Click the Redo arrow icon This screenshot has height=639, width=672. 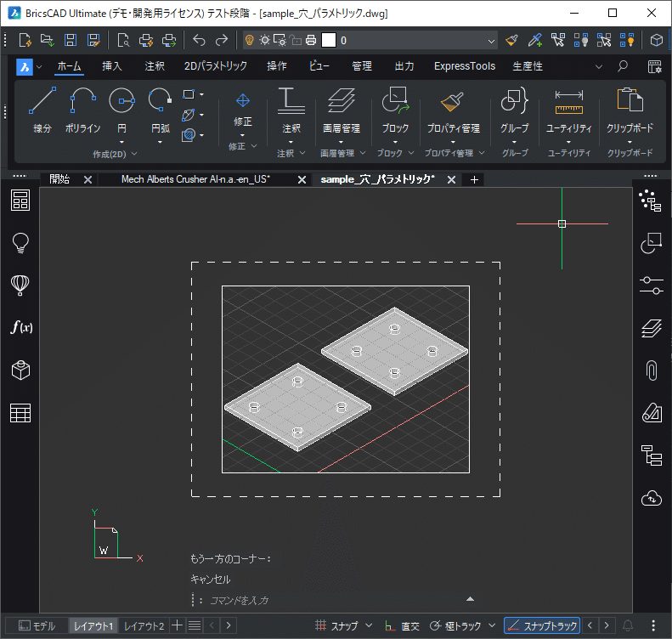click(x=222, y=40)
